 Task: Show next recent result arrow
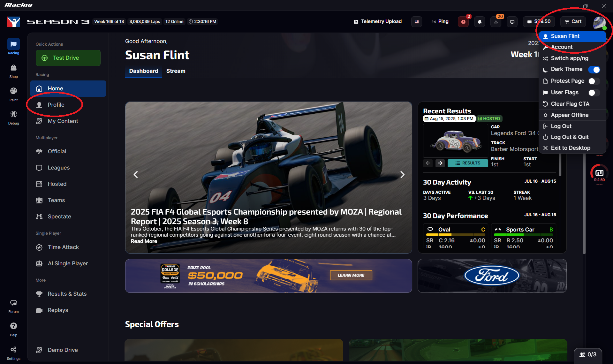(440, 163)
